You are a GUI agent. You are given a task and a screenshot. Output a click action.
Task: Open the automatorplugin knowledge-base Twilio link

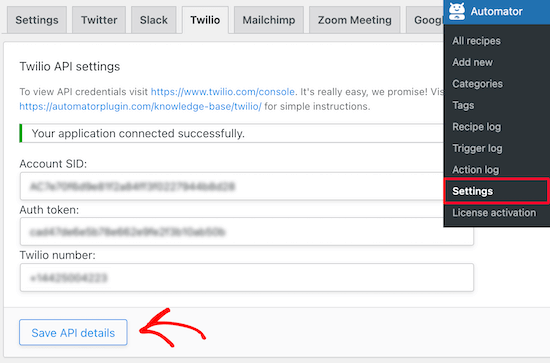[x=140, y=106]
